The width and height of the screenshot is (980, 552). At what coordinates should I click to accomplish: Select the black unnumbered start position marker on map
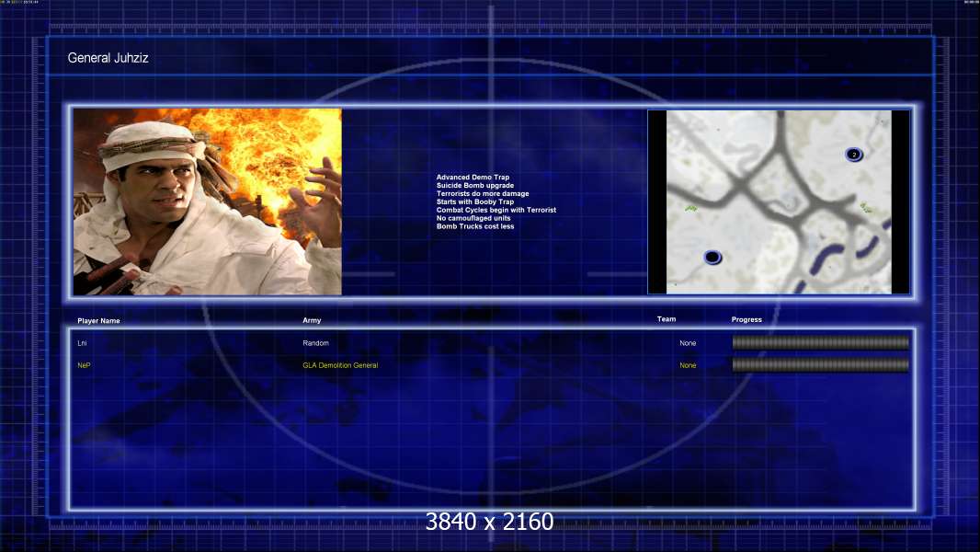[x=712, y=257]
